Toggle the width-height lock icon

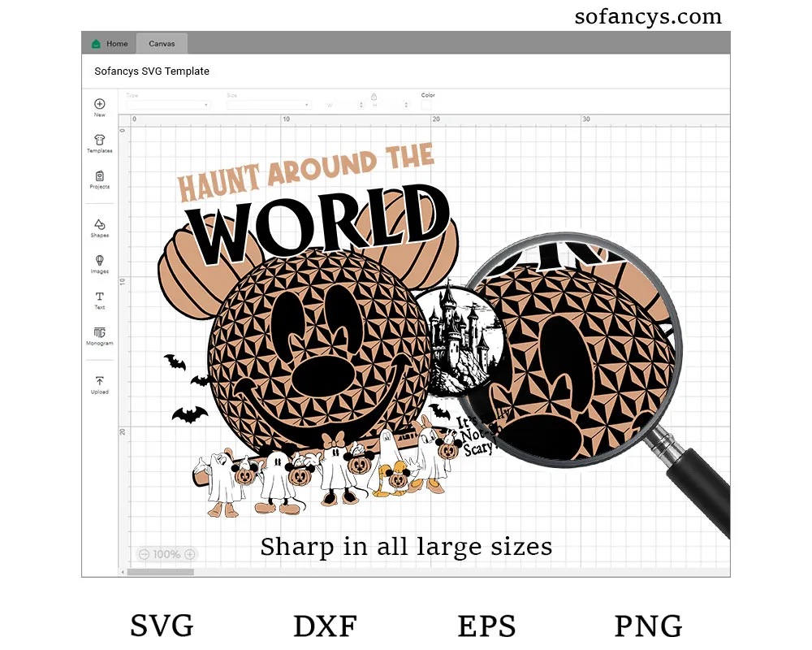coord(374,97)
